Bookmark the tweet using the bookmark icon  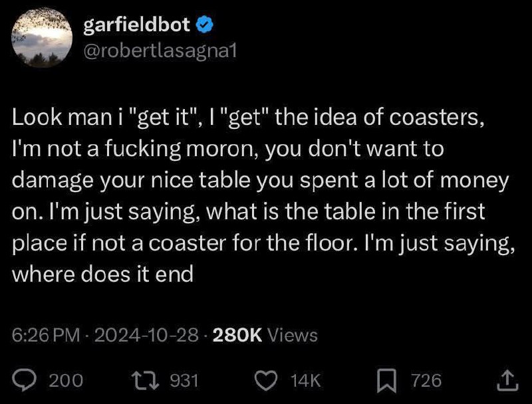(386, 380)
